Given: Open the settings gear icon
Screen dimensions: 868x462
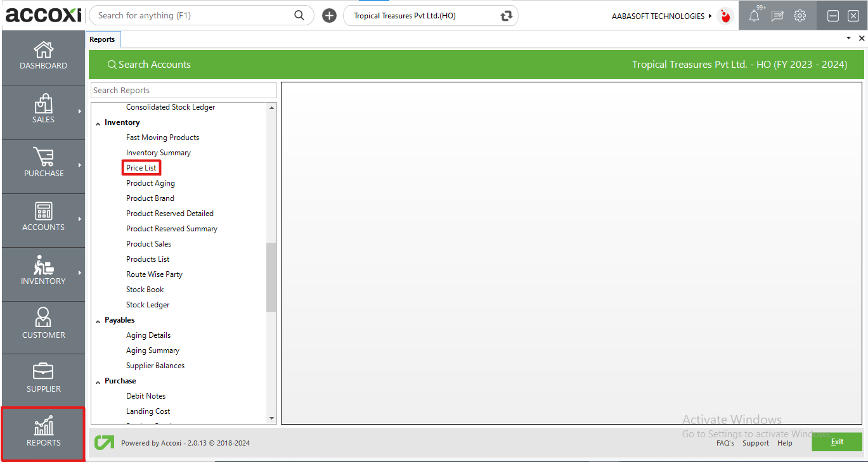Looking at the screenshot, I should 800,16.
